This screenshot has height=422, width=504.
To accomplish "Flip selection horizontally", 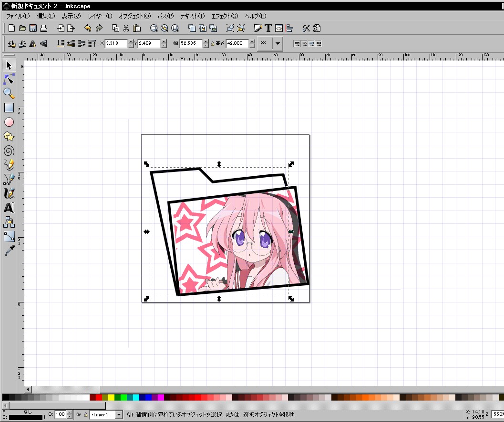I will (33, 43).
